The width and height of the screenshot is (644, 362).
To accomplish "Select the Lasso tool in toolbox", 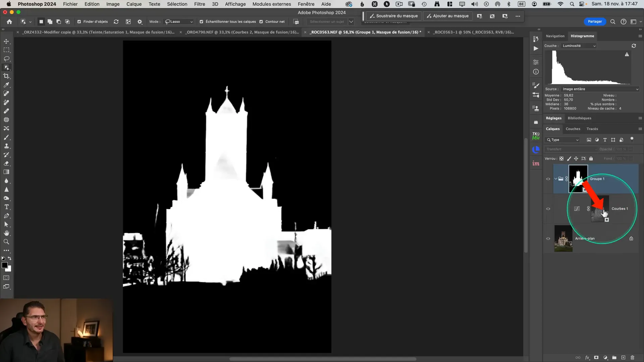I will (x=6, y=59).
